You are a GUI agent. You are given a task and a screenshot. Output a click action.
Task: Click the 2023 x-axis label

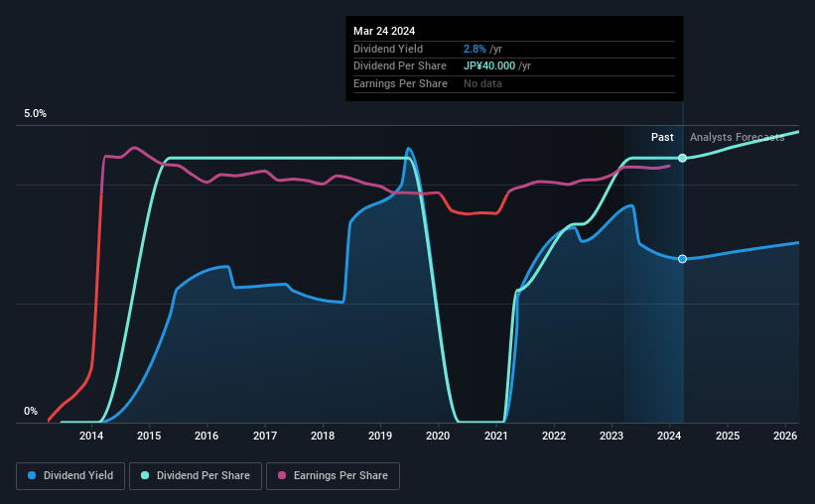coord(611,436)
